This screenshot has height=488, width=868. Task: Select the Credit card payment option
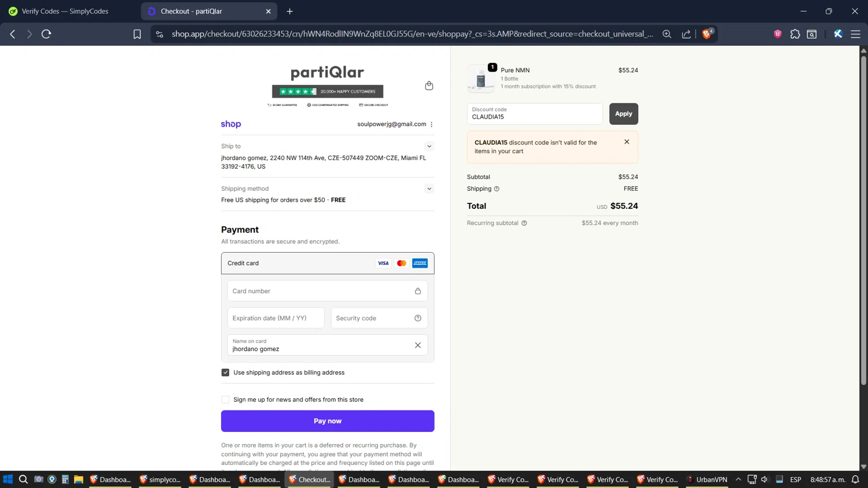point(328,263)
